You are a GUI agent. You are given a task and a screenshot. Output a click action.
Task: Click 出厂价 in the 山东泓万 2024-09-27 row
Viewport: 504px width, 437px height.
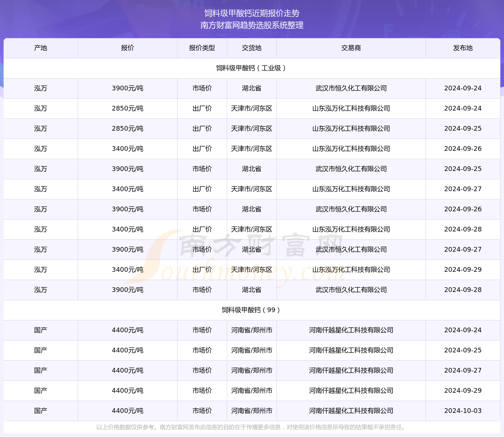tap(202, 189)
